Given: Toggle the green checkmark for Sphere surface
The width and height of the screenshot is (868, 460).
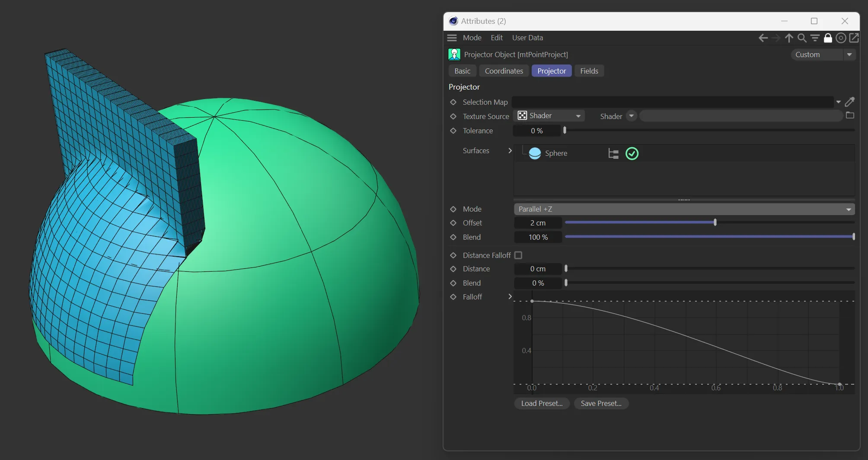Looking at the screenshot, I should click(632, 154).
